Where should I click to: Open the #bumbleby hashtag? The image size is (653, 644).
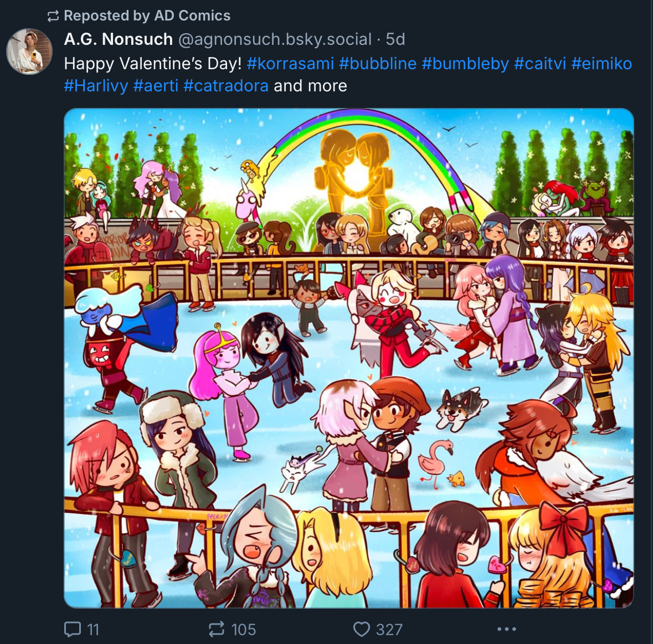point(465,64)
